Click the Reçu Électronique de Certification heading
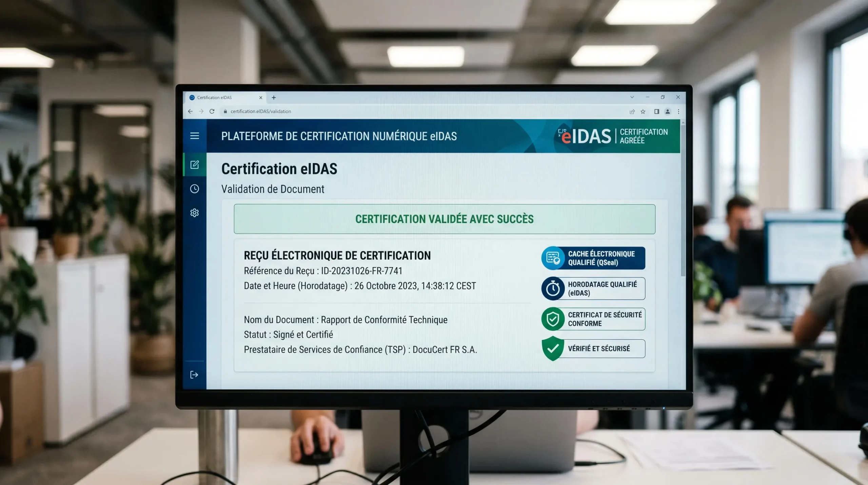 (x=337, y=256)
